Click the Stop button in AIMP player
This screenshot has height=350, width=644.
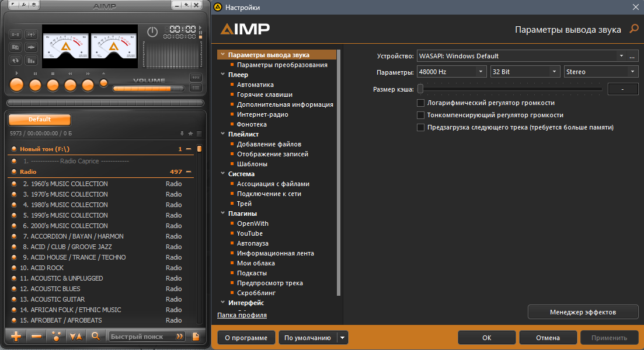[53, 85]
